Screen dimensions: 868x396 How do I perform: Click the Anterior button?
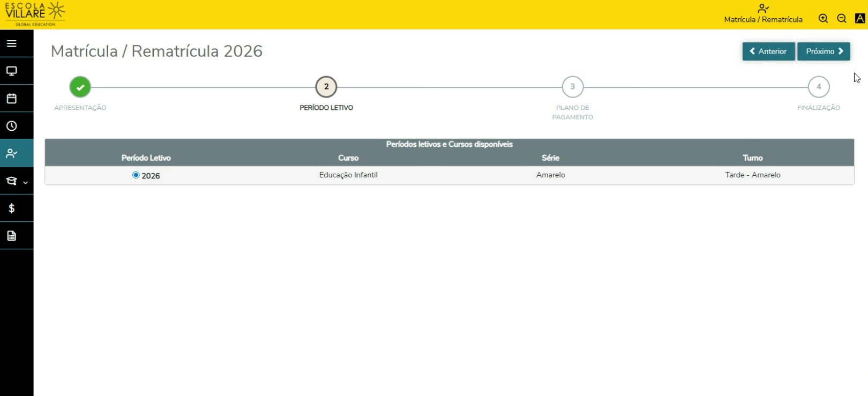point(768,51)
